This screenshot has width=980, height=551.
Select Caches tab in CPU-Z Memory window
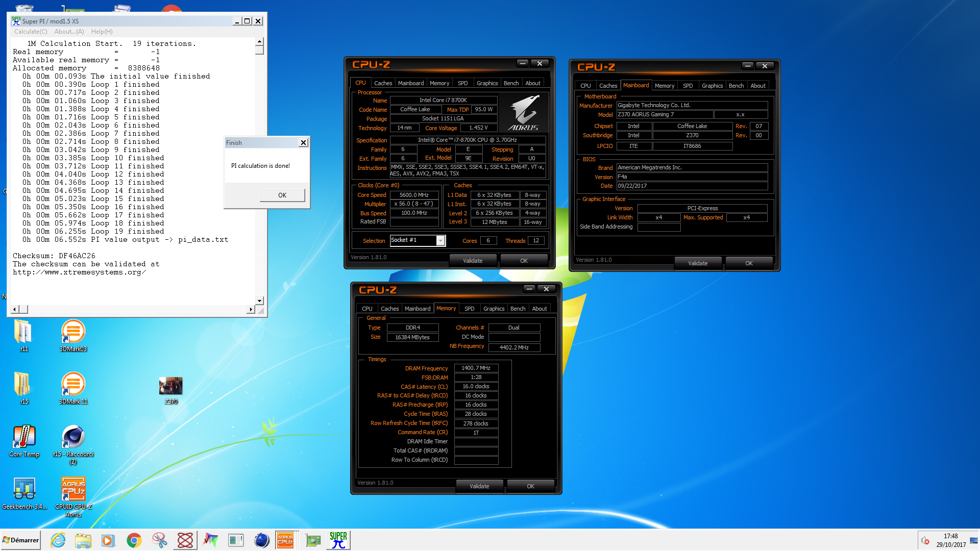pos(389,309)
